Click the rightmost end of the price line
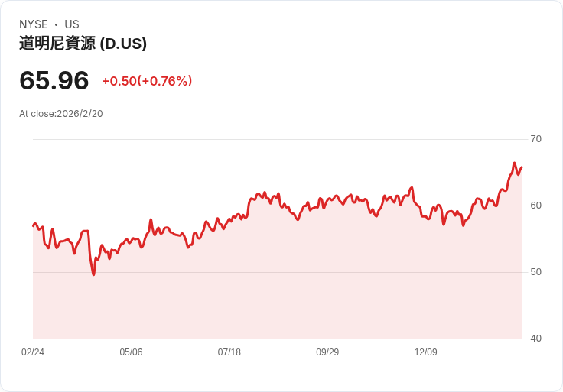The height and width of the screenshot is (392, 563). pos(522,167)
